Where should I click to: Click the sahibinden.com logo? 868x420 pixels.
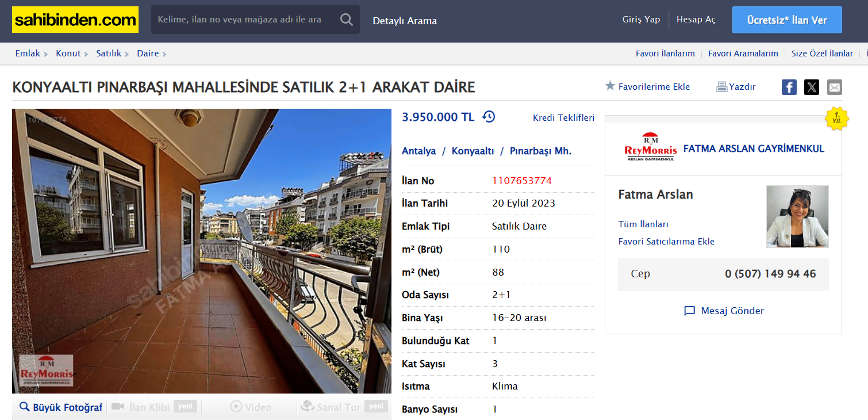tap(75, 20)
